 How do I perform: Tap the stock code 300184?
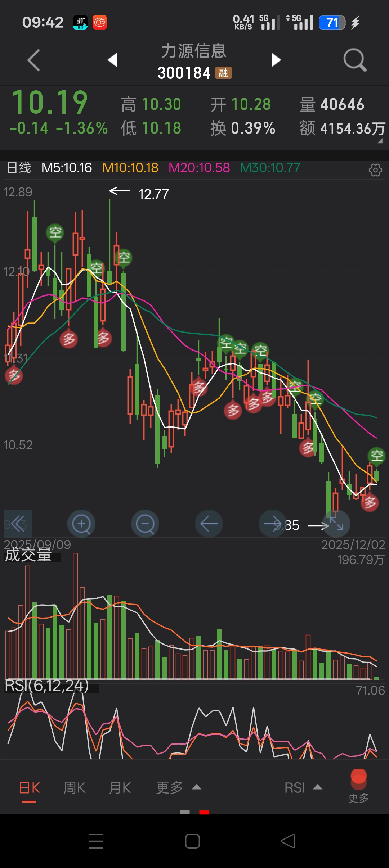coord(184,73)
